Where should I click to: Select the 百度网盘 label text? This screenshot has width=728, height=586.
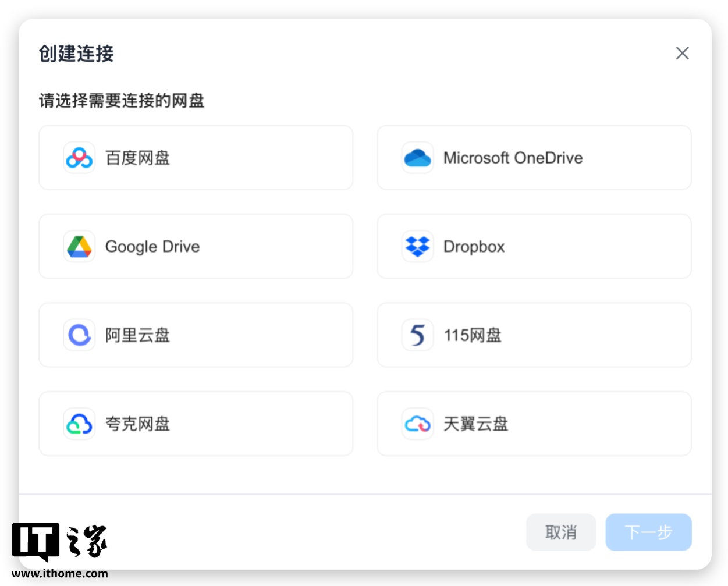[x=138, y=158]
